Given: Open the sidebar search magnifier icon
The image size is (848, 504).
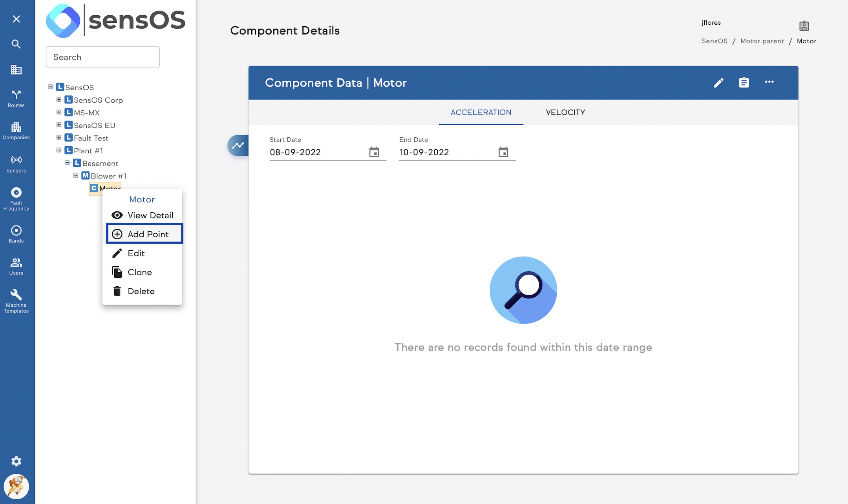Looking at the screenshot, I should point(16,44).
